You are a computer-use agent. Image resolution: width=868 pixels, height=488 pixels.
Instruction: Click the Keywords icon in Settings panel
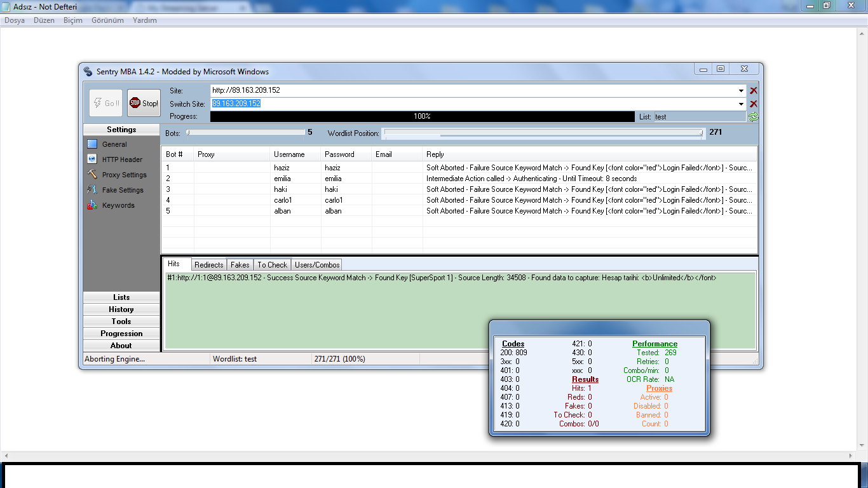92,205
